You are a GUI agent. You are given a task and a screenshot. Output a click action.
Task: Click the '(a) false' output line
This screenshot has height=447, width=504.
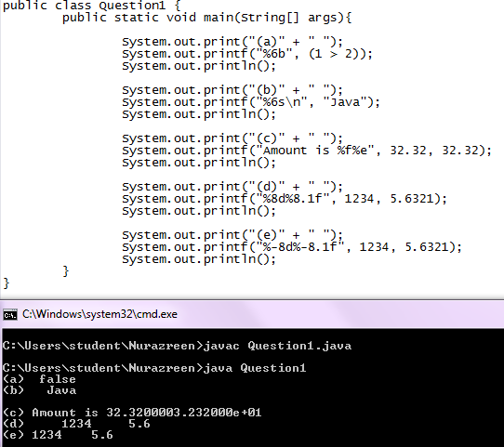pyautogui.click(x=40, y=379)
